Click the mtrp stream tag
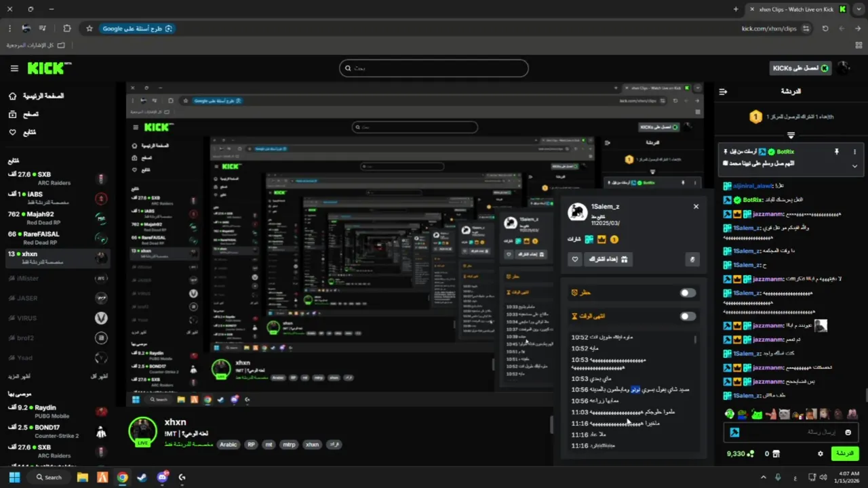868x488 pixels. coord(288,445)
